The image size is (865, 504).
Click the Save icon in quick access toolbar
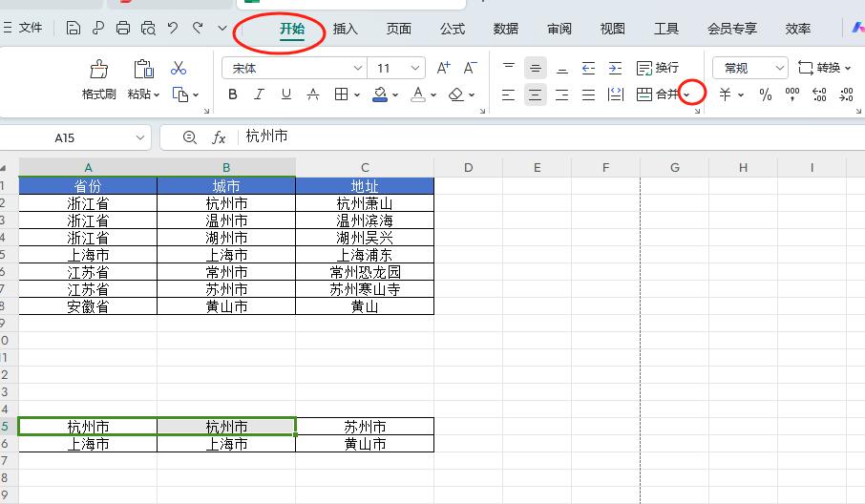73,28
